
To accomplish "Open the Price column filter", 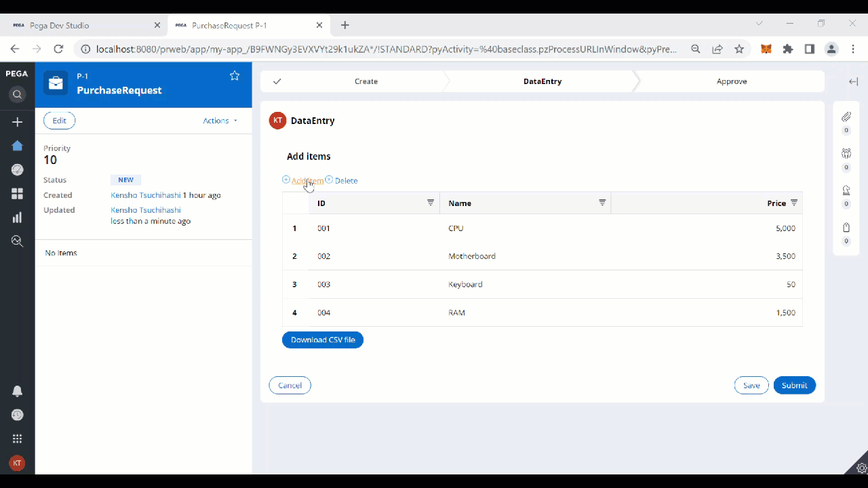I will point(793,203).
